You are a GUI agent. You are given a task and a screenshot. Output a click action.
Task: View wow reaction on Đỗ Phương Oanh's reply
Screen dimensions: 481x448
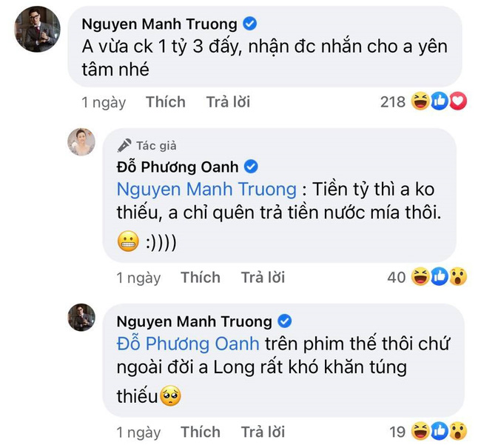click(x=458, y=277)
